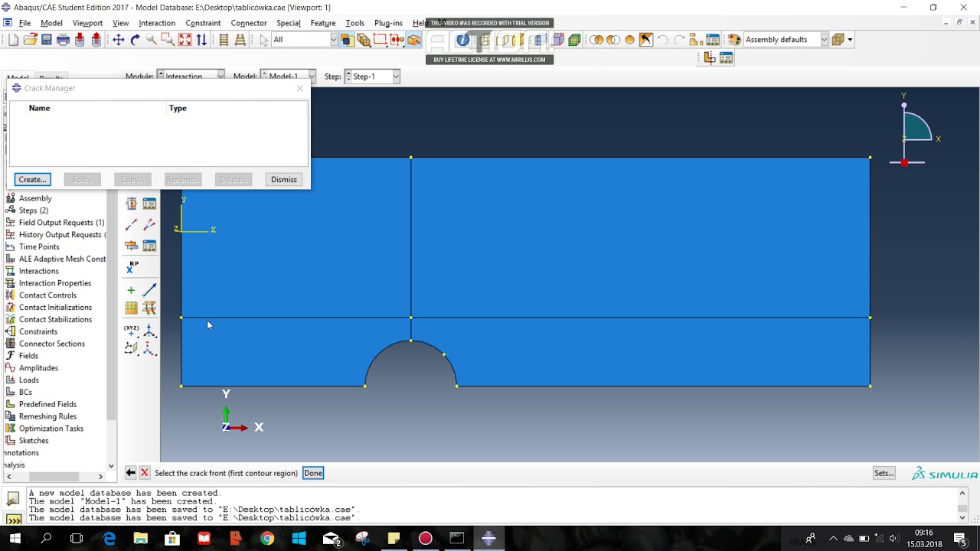
Task: Click the Redo arrow in toolbar
Action: 679,40
